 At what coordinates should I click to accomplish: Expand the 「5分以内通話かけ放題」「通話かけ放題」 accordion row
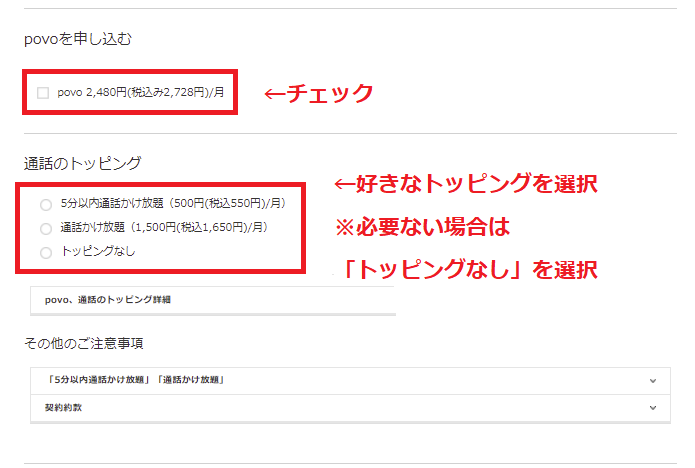340,380
